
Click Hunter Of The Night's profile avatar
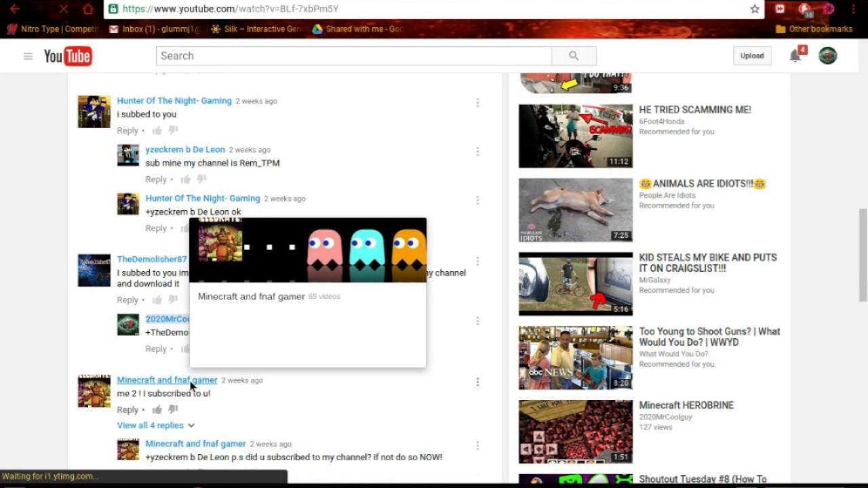tap(94, 112)
